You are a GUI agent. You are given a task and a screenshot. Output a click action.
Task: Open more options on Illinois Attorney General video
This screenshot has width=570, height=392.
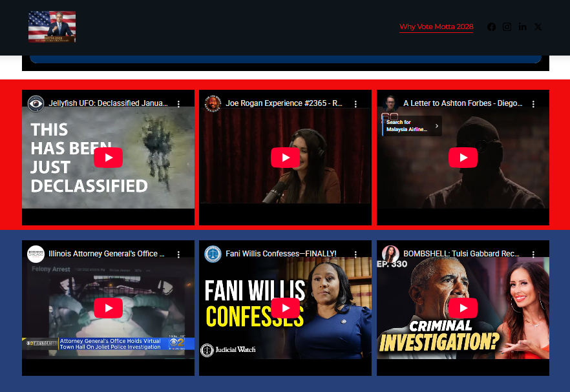pyautogui.click(x=178, y=254)
